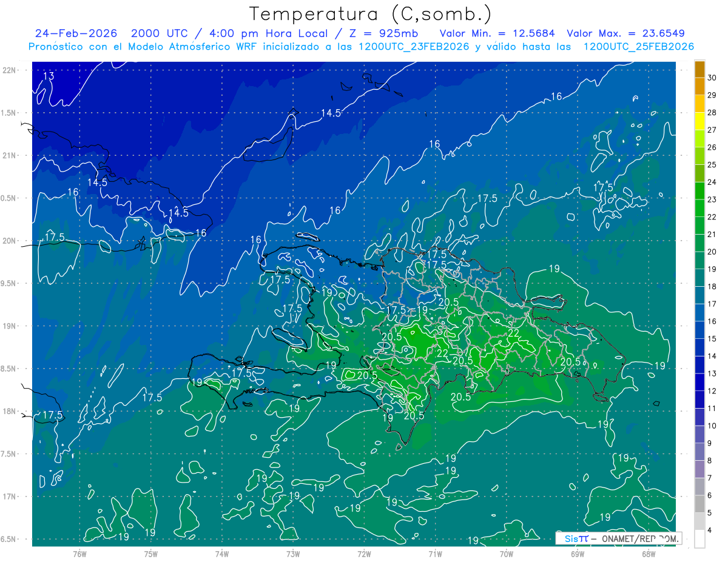The image size is (728, 562).
Task: Click the "19N" latitude axis label
Action: click(10, 326)
